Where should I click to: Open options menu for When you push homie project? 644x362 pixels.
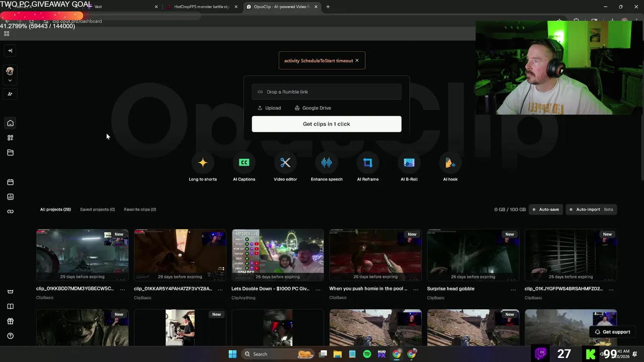(x=416, y=289)
